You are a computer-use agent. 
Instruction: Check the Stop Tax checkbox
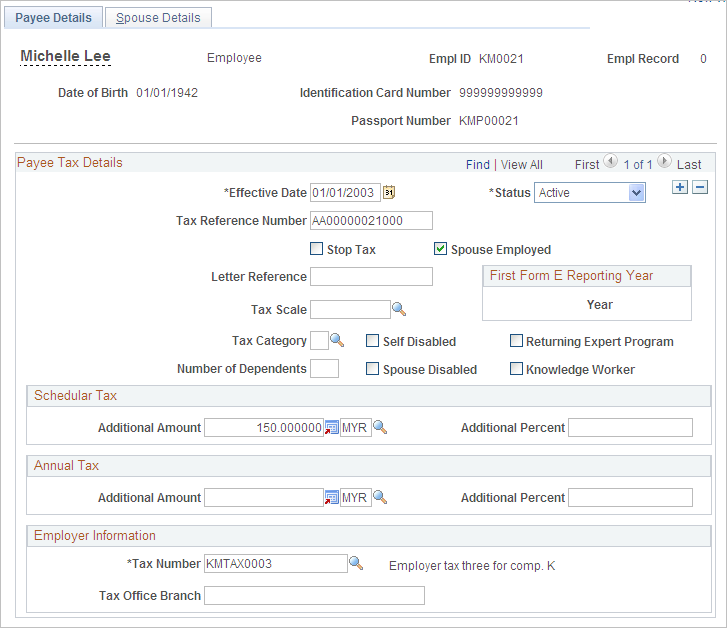tap(316, 249)
